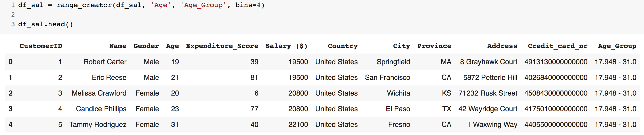Click the Melissa Crawford name cell
Viewport: 644px width, 135px height.
[x=99, y=93]
